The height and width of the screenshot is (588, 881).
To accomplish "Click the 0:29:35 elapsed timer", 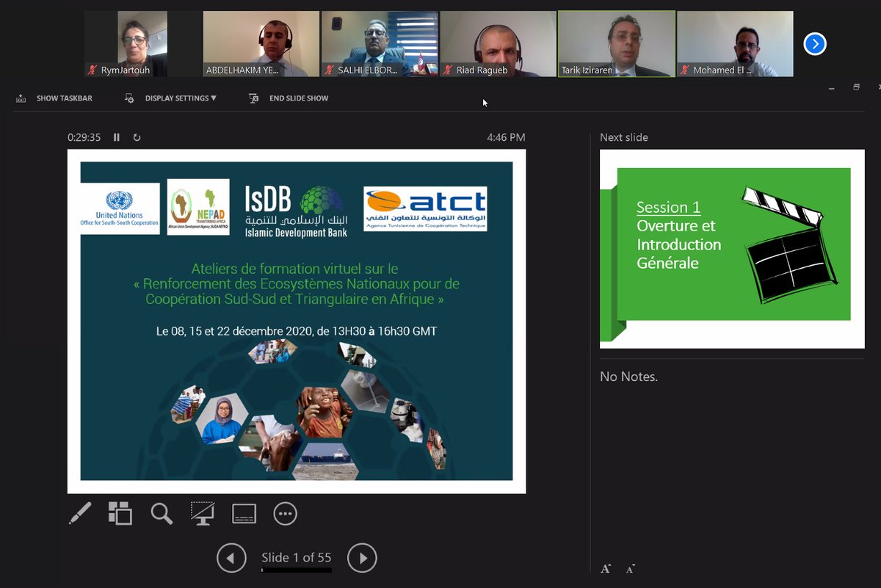I will coord(84,137).
